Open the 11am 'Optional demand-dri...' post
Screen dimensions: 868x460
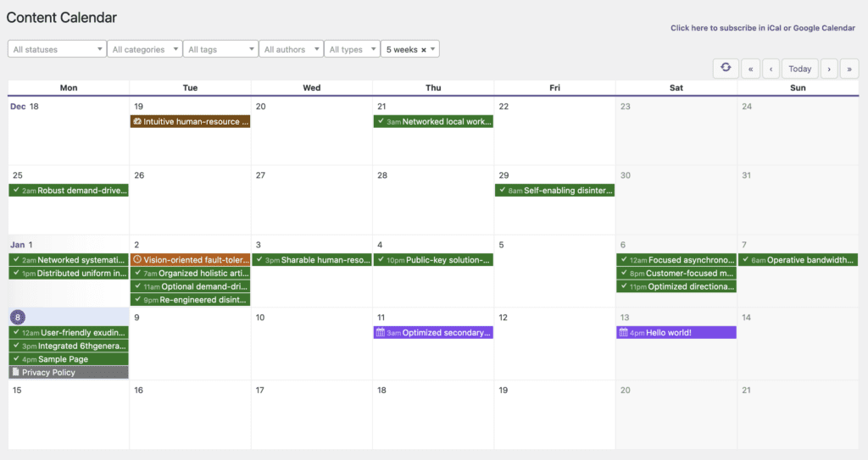click(x=190, y=286)
